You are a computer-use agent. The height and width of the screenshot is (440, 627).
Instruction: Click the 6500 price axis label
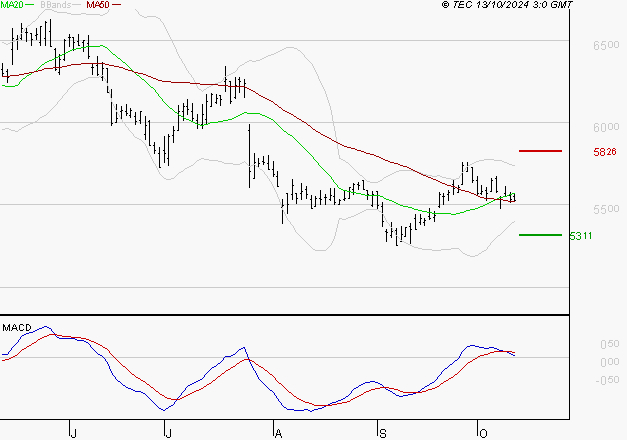[606, 45]
